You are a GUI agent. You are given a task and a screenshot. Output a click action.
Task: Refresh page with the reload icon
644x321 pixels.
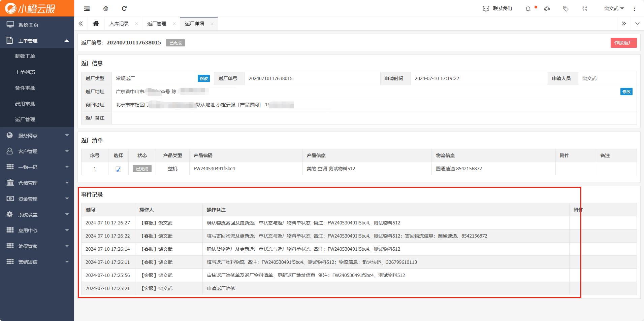(x=124, y=8)
